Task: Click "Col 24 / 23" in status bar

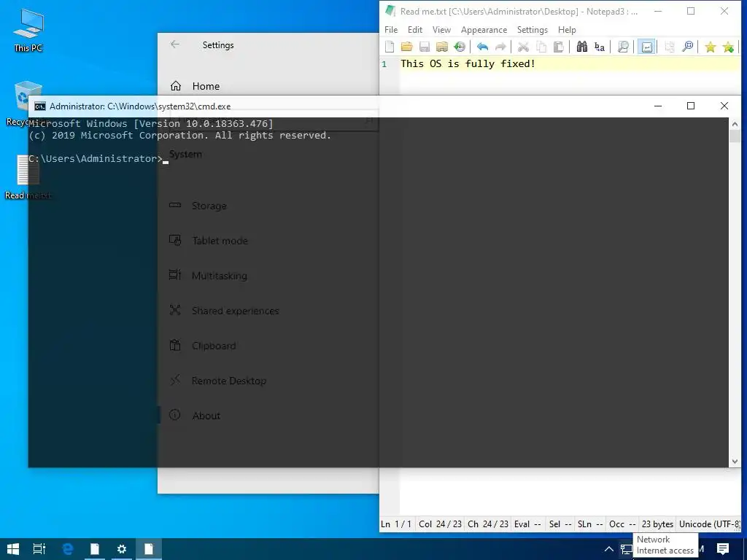Action: coord(440,524)
